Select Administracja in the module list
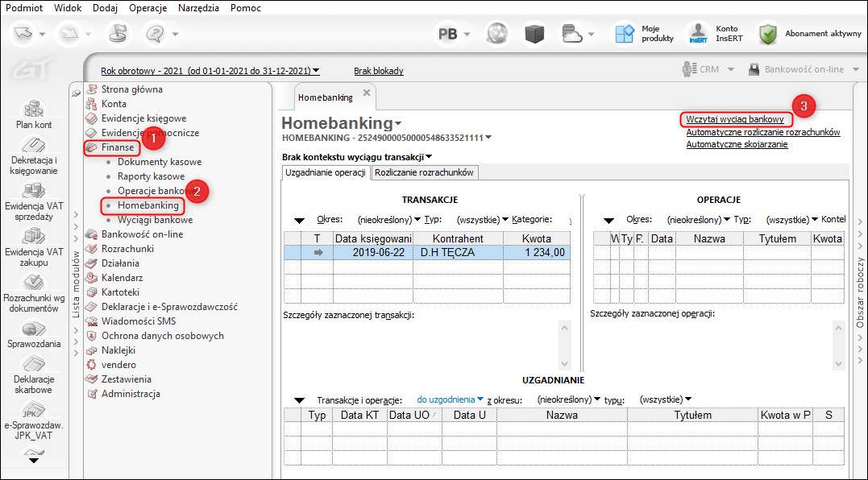 coord(131,394)
